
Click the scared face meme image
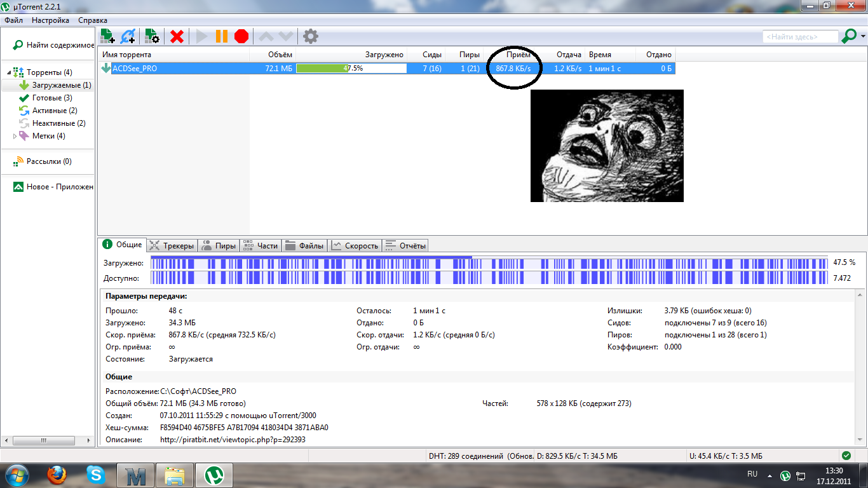pyautogui.click(x=607, y=146)
